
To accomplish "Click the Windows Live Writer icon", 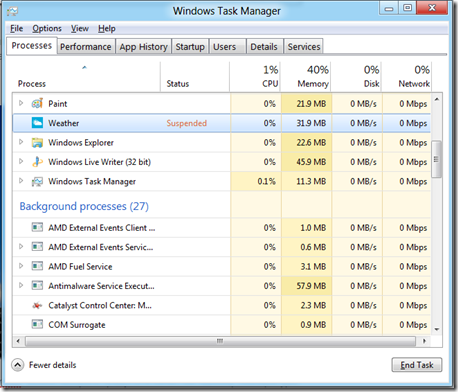I will tap(37, 162).
